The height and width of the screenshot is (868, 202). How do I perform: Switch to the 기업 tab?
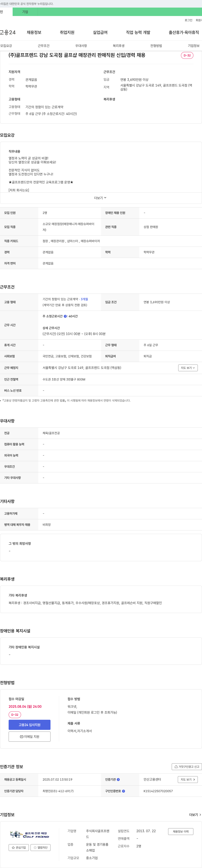point(25,12)
